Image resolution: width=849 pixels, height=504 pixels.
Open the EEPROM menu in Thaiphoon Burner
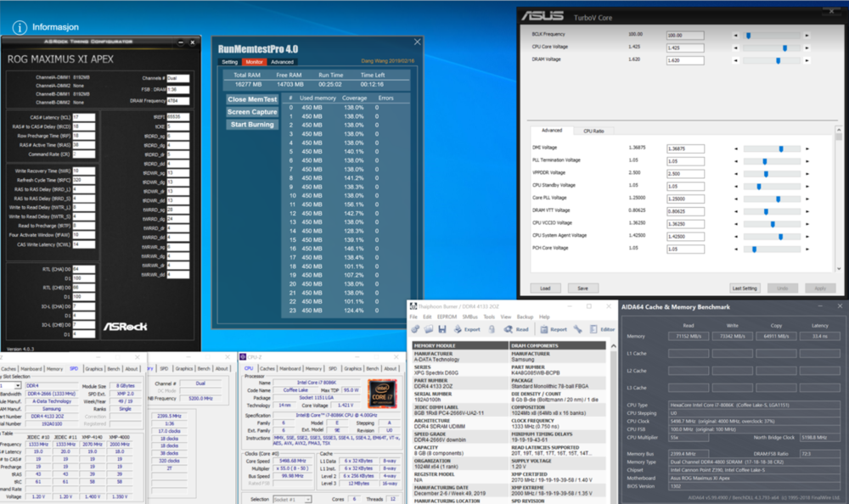(x=447, y=316)
